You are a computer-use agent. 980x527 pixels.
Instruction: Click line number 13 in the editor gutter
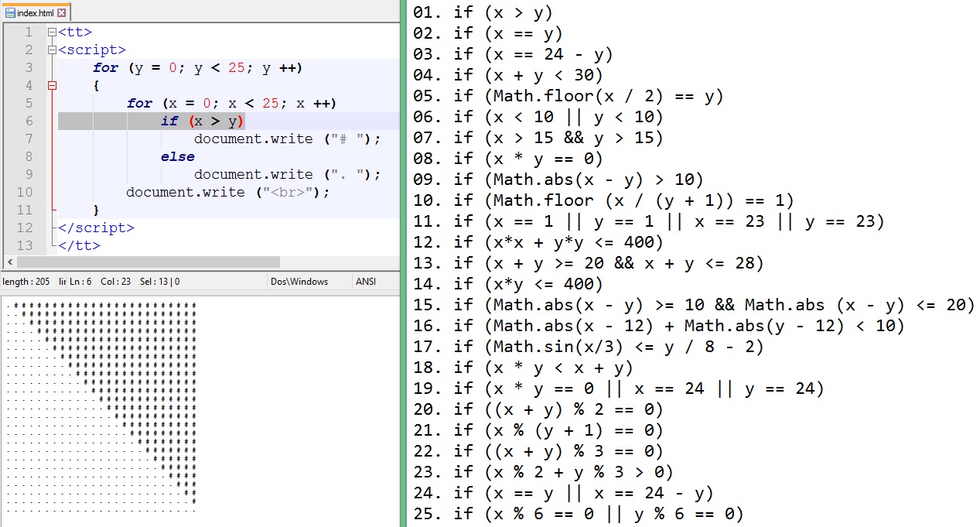tap(25, 245)
